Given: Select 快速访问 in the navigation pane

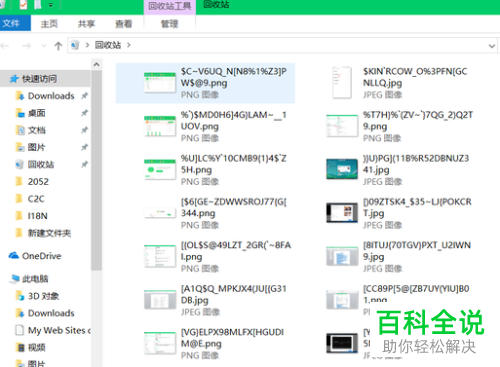Looking at the screenshot, I should point(39,79).
